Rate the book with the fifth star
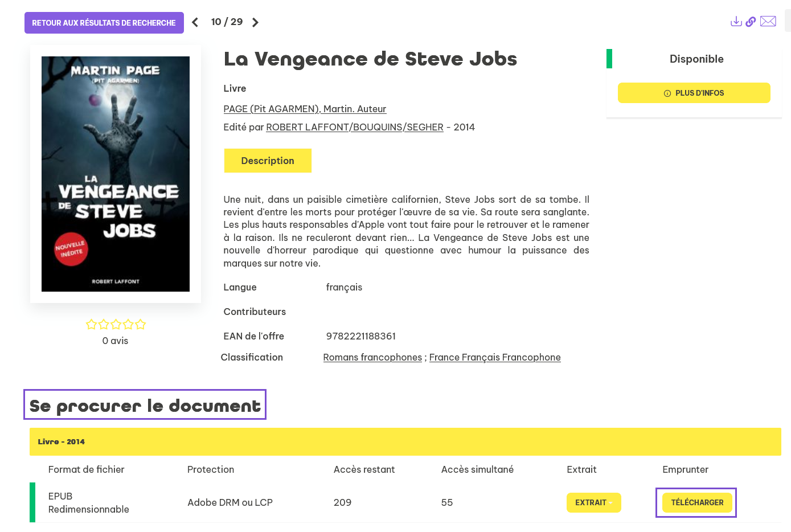 point(141,324)
